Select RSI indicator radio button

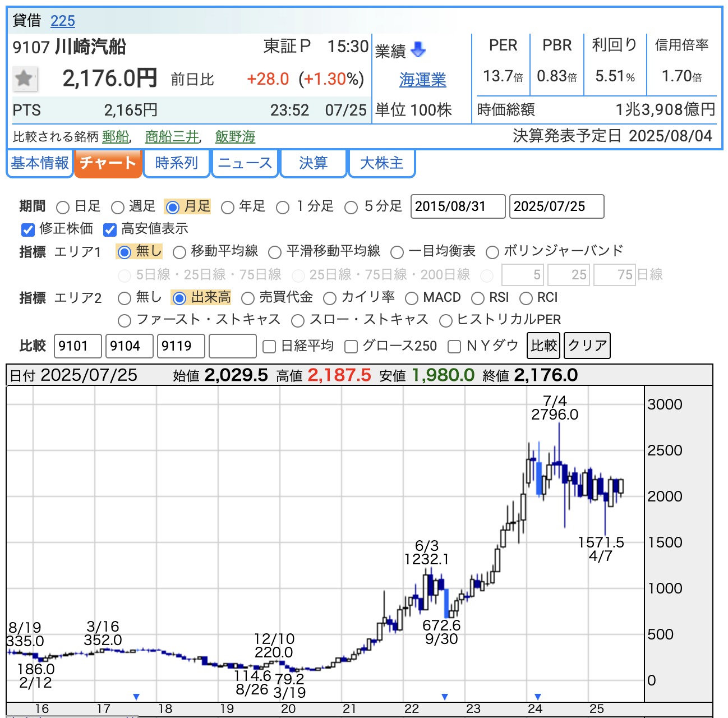[478, 298]
